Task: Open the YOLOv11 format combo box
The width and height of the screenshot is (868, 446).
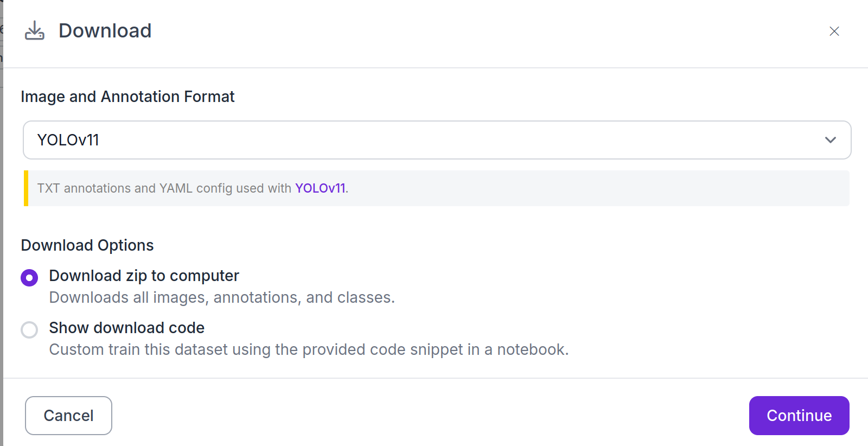Action: coord(437,140)
